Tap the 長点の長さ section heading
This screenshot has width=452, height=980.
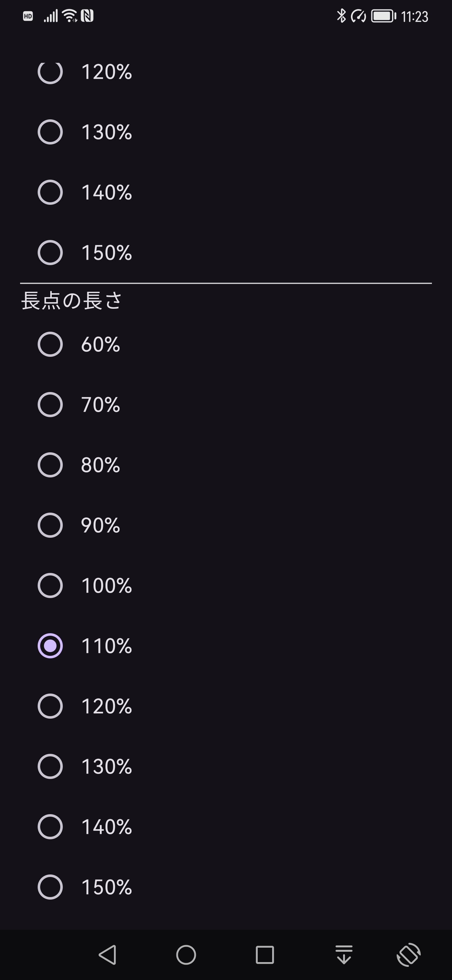(72, 301)
